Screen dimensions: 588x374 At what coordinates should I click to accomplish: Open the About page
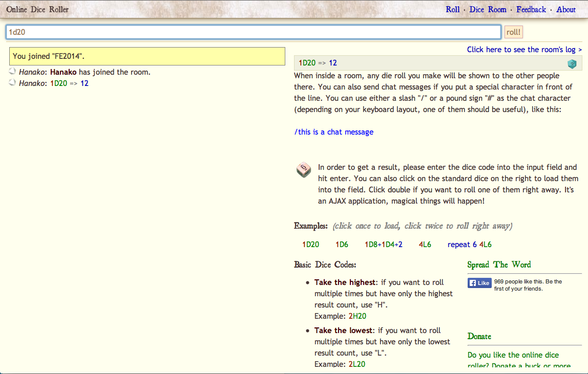click(565, 9)
